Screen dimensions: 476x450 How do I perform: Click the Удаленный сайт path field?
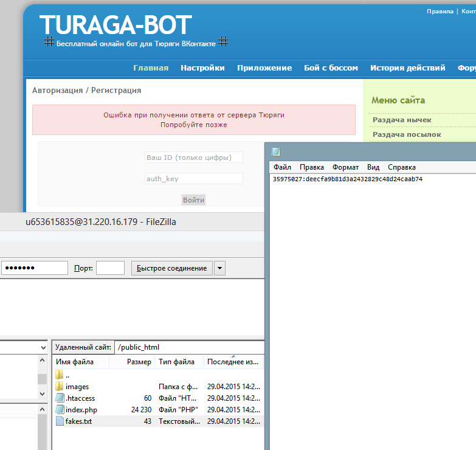click(190, 347)
